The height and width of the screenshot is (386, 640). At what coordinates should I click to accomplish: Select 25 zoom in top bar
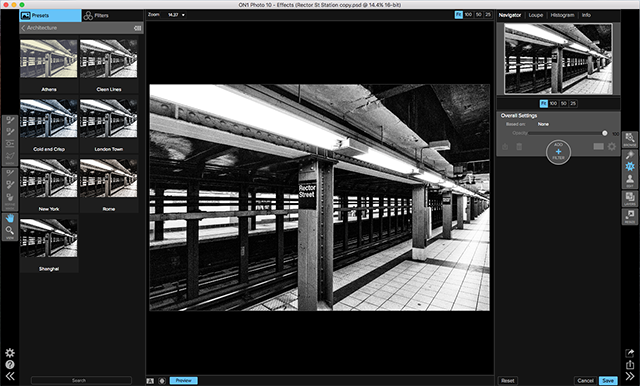pos(488,15)
